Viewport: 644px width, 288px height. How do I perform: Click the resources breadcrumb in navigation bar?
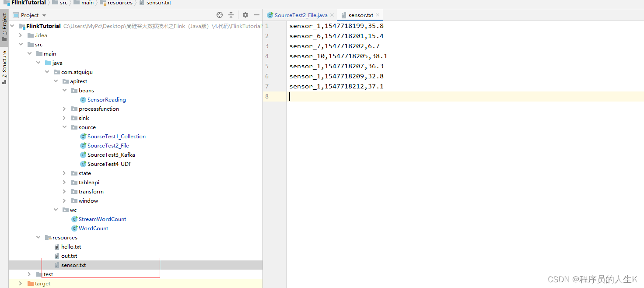coord(120,3)
